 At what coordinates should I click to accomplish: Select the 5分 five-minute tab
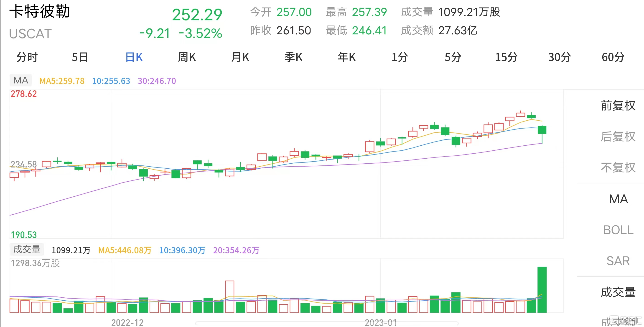pos(453,57)
